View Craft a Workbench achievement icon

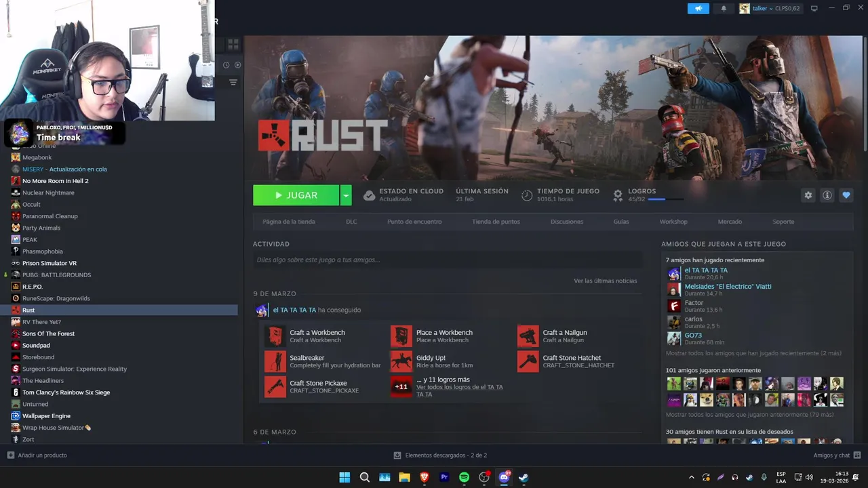pos(275,336)
